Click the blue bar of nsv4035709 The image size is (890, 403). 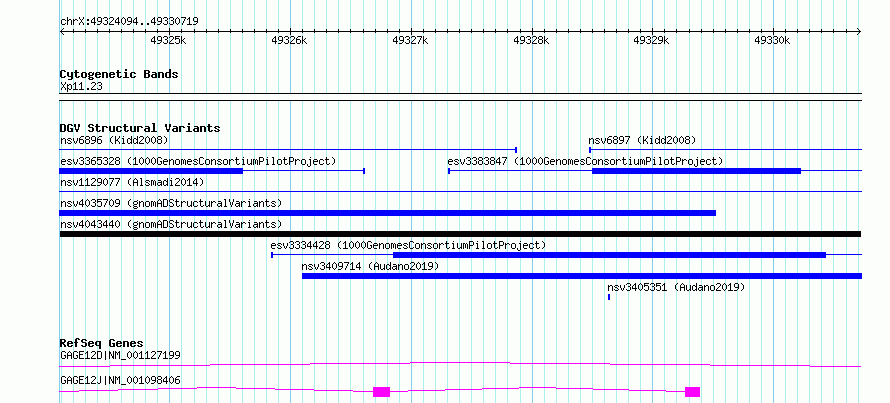coord(388,213)
